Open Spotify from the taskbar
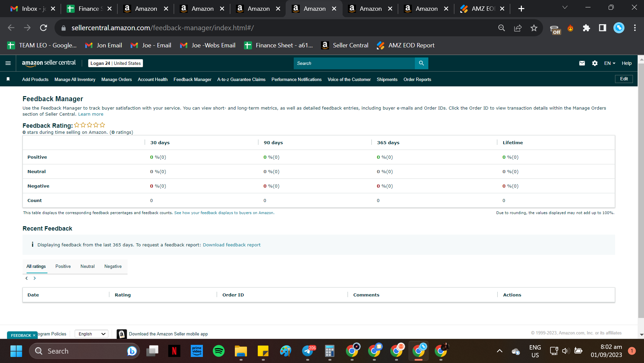Screen dimensions: 644x363 tap(219, 351)
